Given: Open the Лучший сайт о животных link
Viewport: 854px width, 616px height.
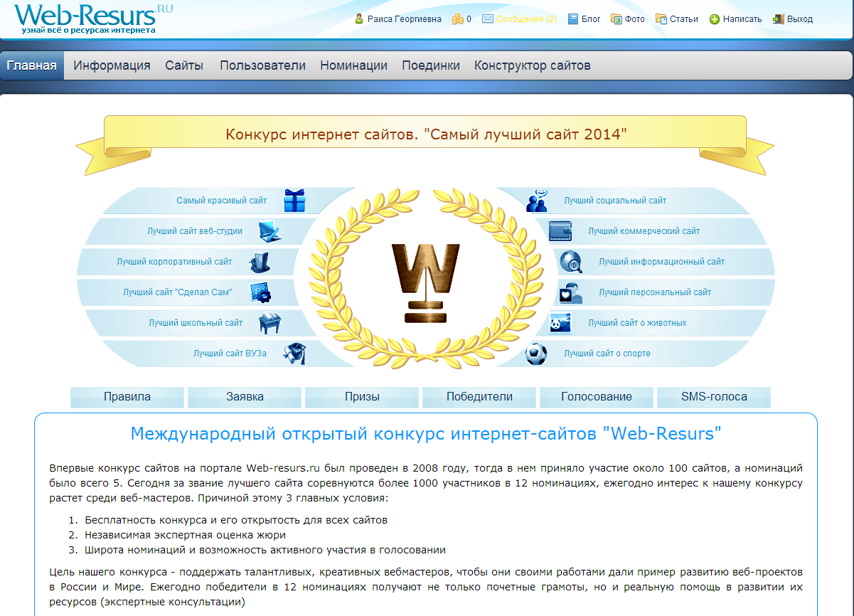Looking at the screenshot, I should pos(637,323).
